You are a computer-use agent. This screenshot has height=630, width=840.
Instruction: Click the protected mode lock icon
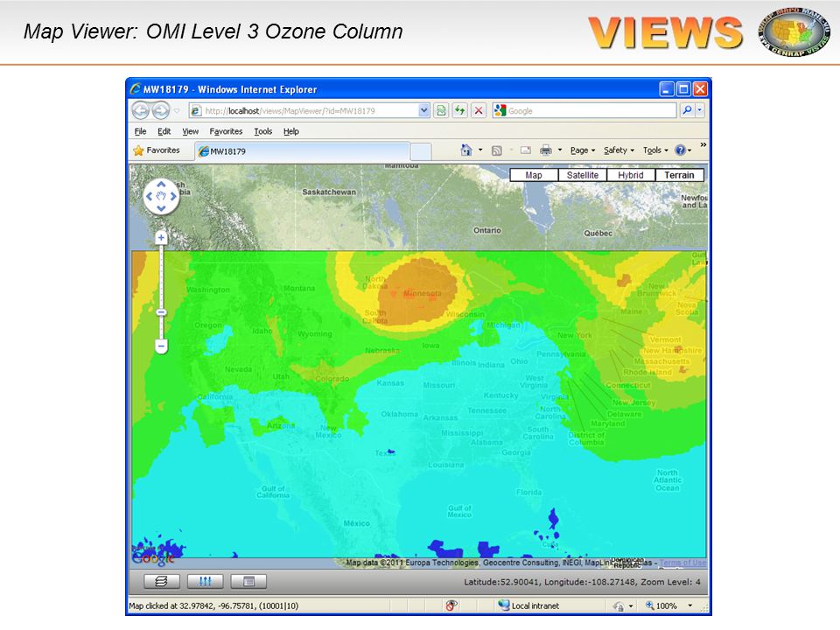(x=619, y=605)
